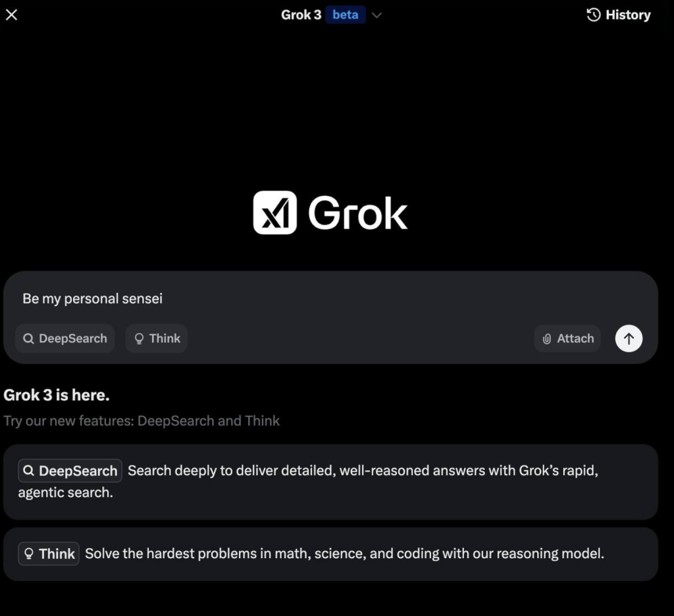Image resolution: width=674 pixels, height=616 pixels.
Task: Click the prompt field reading "Be my personal sensei"
Action: (x=263, y=299)
